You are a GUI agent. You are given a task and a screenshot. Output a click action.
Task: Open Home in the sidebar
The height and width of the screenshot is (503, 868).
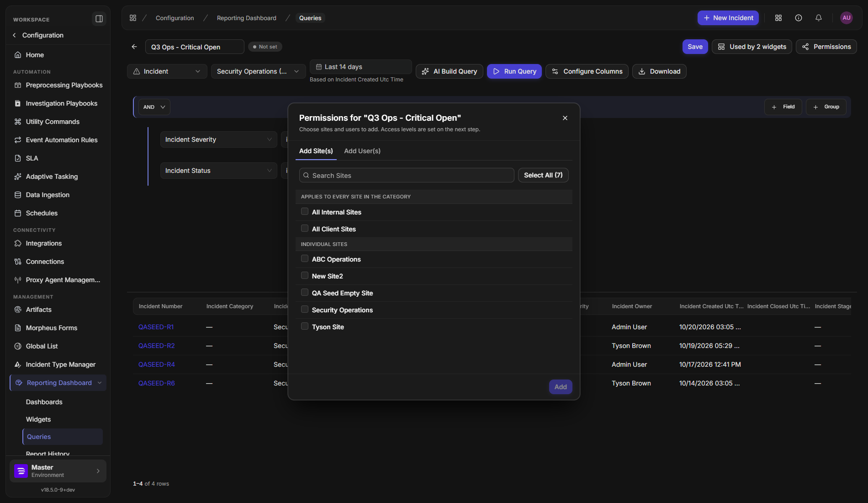pos(58,55)
